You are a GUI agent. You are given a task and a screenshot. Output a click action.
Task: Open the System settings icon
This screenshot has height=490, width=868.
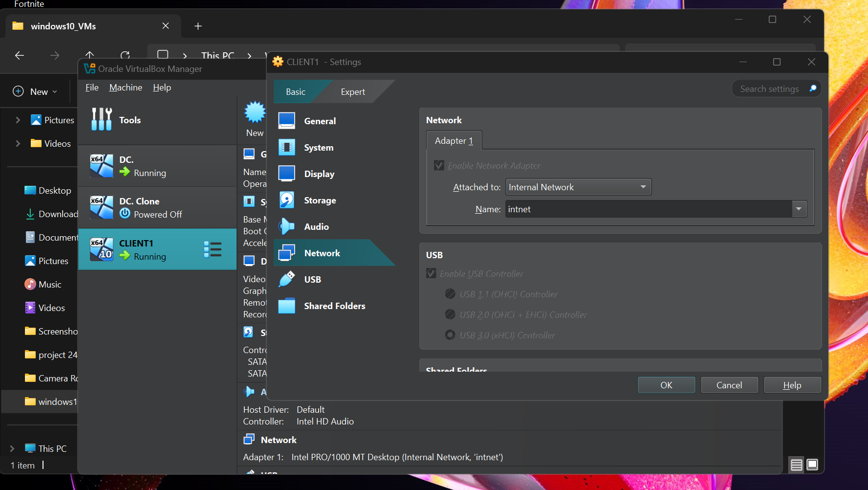click(287, 147)
